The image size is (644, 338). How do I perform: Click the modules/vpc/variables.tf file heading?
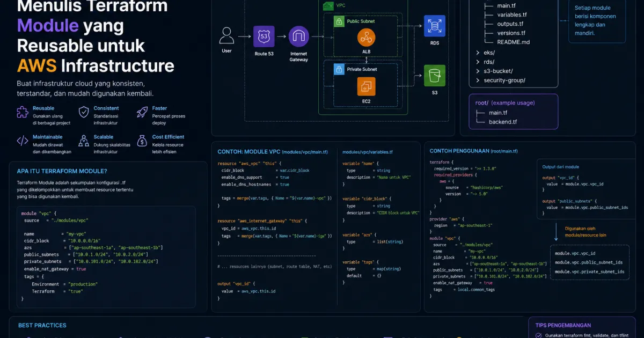(368, 152)
